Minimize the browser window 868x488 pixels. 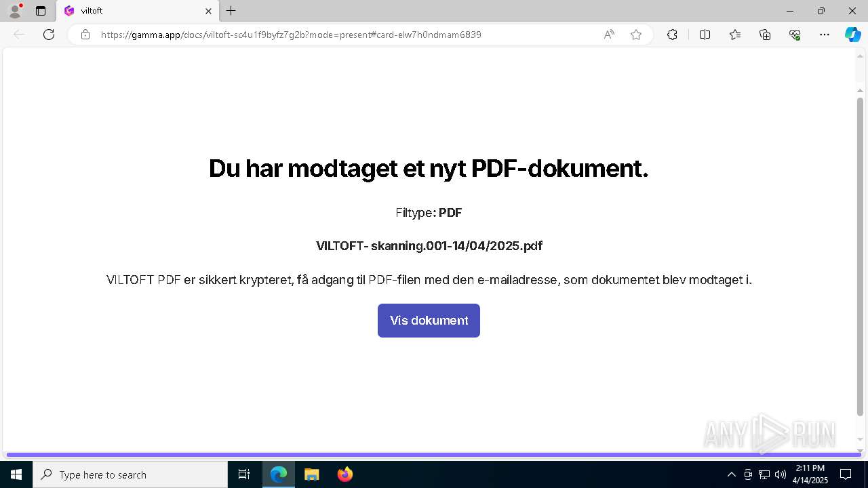coord(790,11)
